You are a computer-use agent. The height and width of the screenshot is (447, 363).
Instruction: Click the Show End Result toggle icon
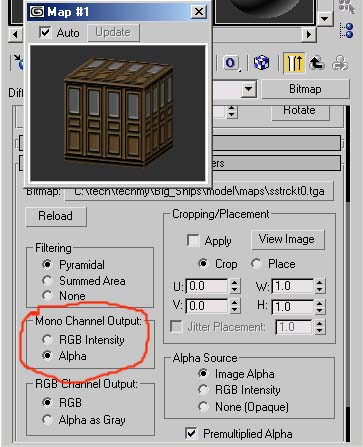(294, 63)
